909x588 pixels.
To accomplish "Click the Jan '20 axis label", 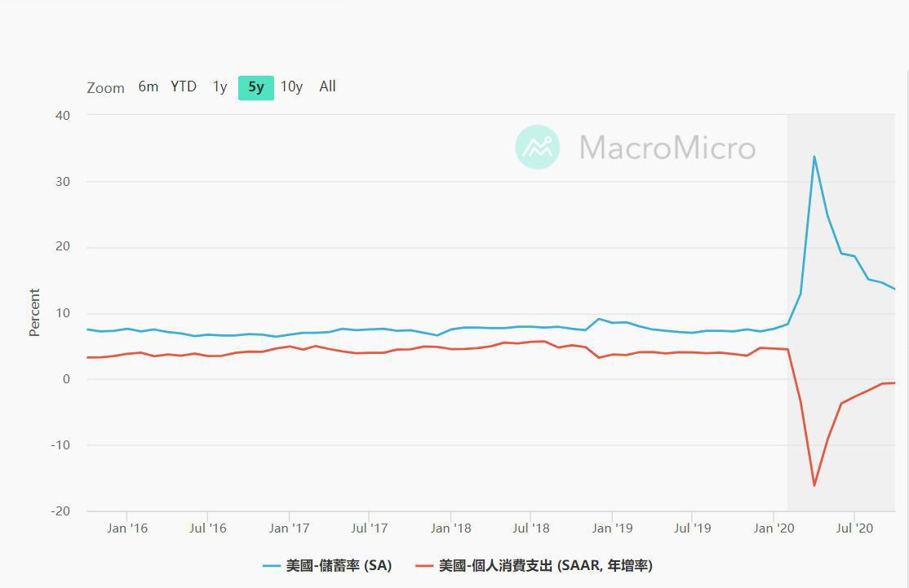I will [x=774, y=528].
